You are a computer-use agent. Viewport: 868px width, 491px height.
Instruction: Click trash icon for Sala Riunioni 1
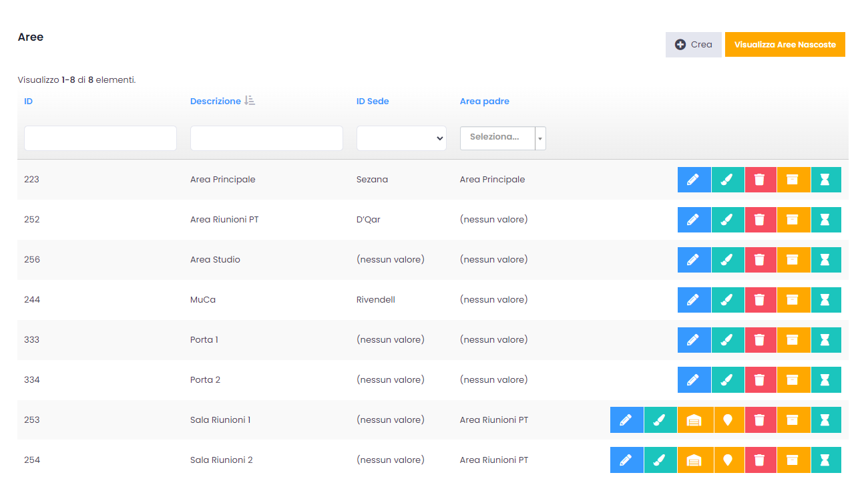click(x=760, y=420)
